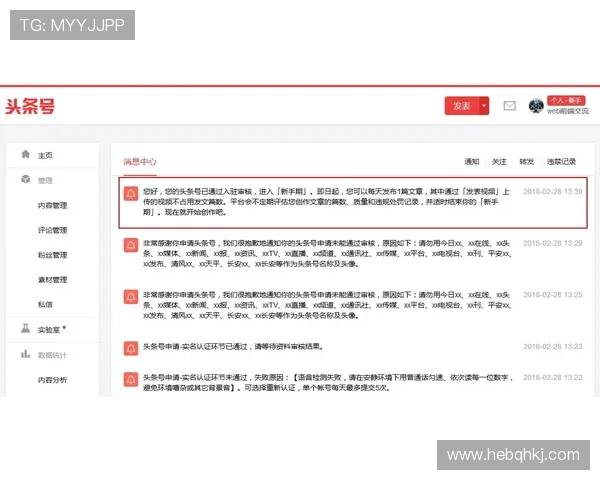Open the message about passing 入驻审核
The width and height of the screenshot is (600, 480).
326,202
